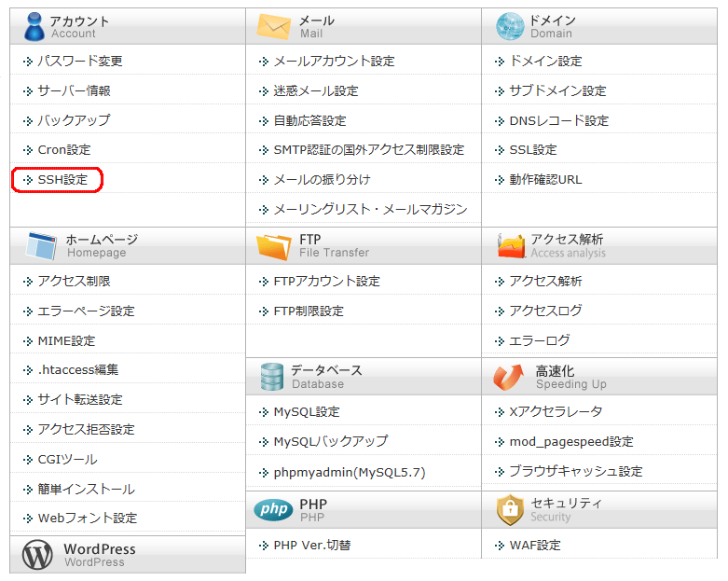This screenshot has width=728, height=581.
Task: Click the arrow bullet beside SSL設定
Action: click(x=500, y=150)
